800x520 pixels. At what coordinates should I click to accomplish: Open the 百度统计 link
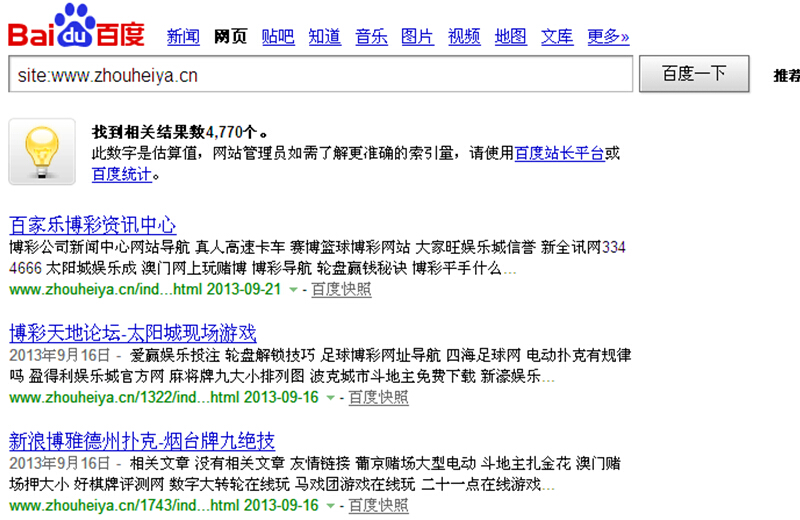point(122,175)
